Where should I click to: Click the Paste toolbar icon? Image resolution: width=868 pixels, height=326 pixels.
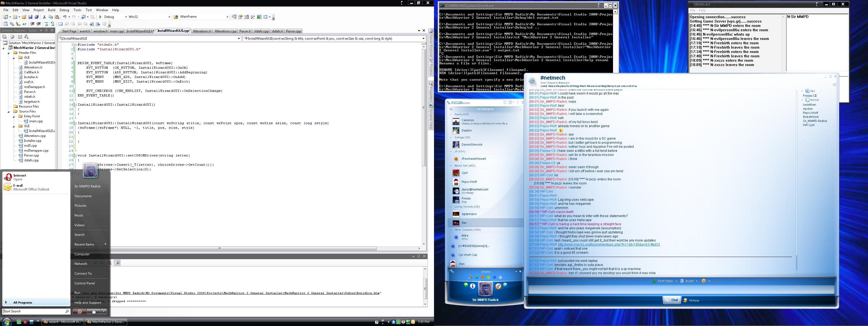[57, 17]
